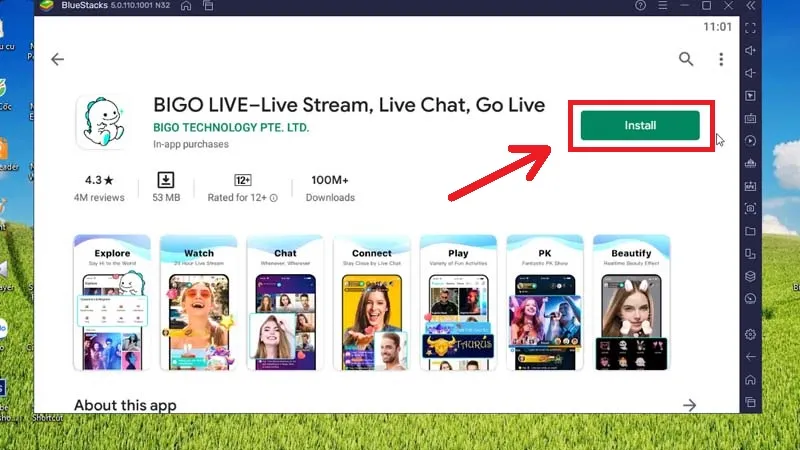
Task: Open the Explore screenshot thumbnail
Action: (x=112, y=303)
